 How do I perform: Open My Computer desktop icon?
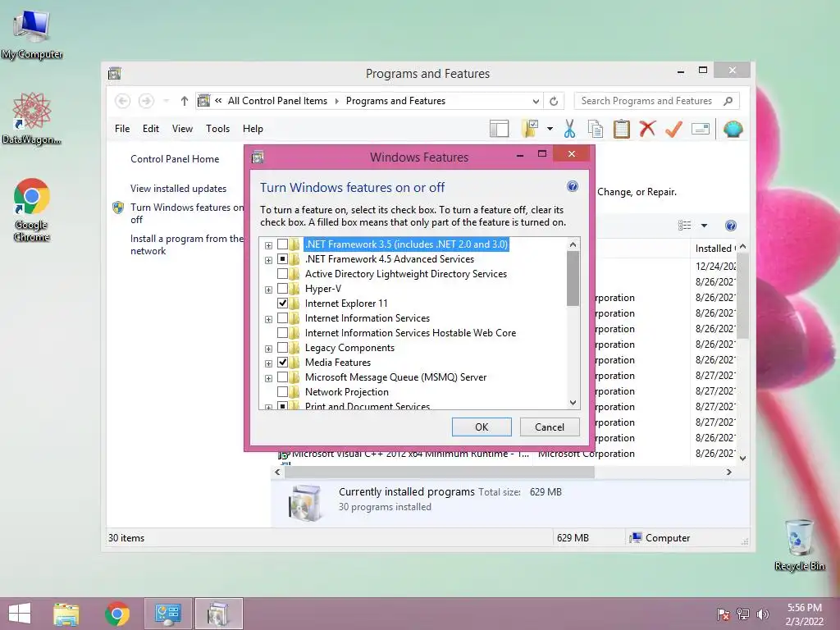pyautogui.click(x=32, y=34)
